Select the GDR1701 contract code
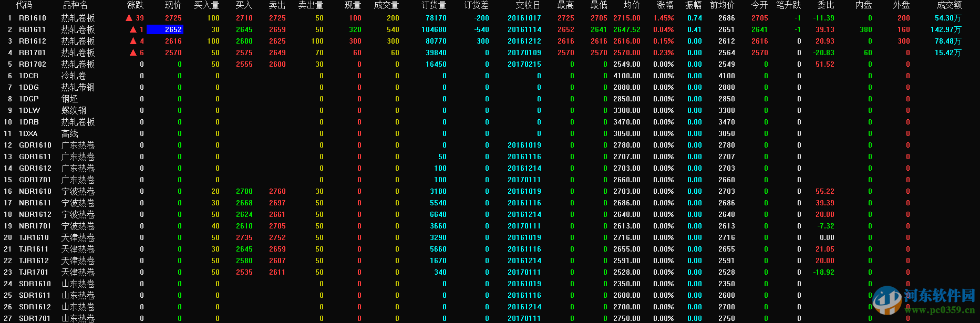980x323 pixels. click(35, 180)
